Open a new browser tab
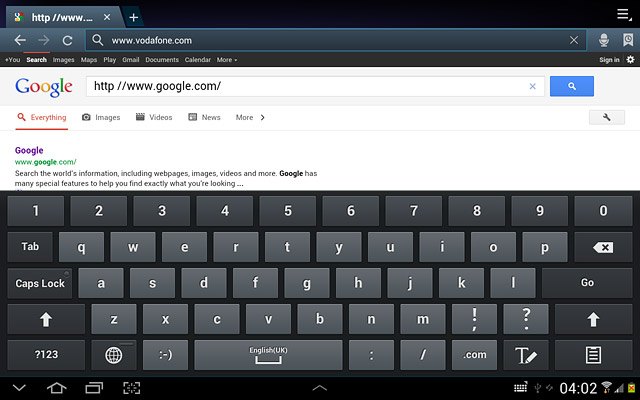Screen dimensions: 640x400 click(x=133, y=17)
